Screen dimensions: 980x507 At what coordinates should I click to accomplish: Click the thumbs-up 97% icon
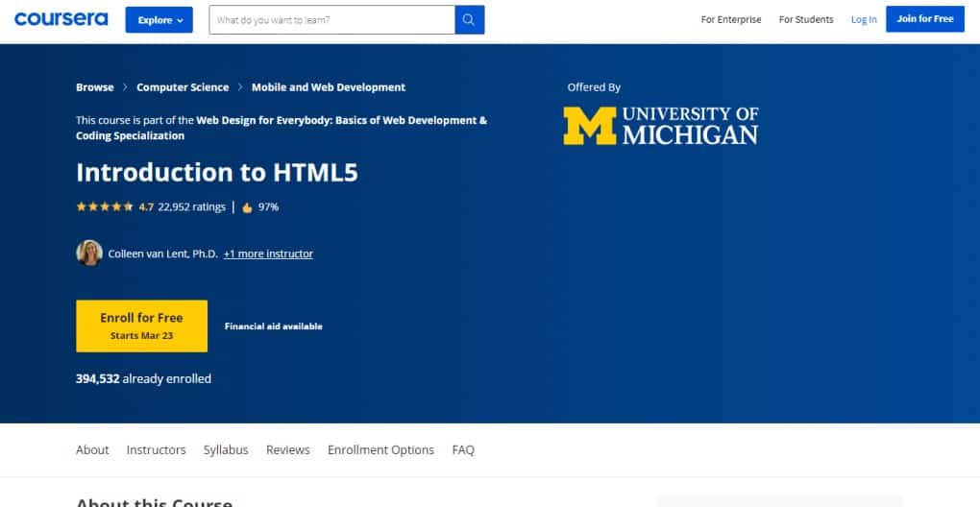pos(248,207)
